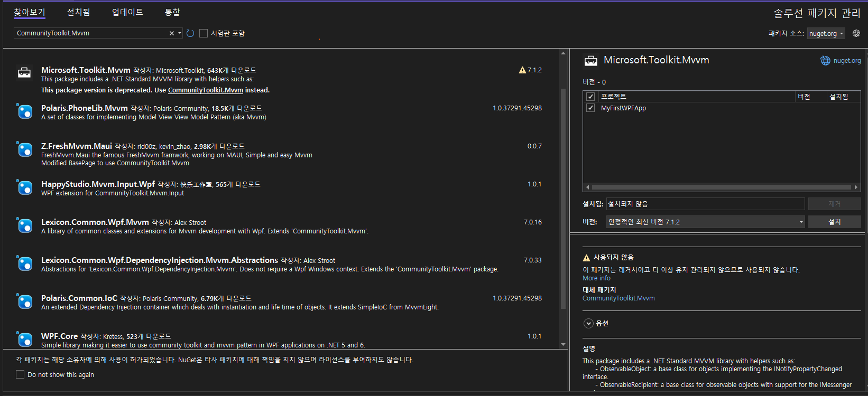Toggle the 시험판 포함 prerelease checkbox
This screenshot has width=868, height=396.
pyautogui.click(x=204, y=33)
